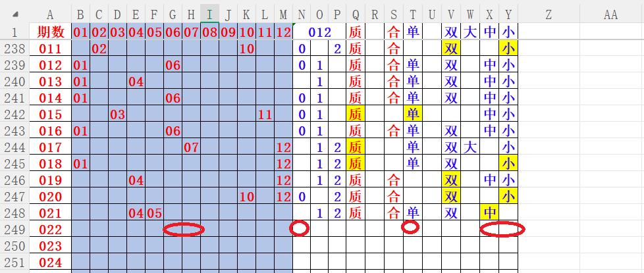Select the red oval spanning columns X-Y
644x273 pixels.
502,230
